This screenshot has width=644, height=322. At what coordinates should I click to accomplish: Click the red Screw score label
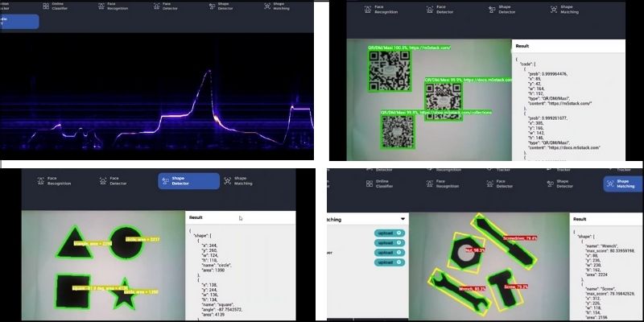[515, 287]
